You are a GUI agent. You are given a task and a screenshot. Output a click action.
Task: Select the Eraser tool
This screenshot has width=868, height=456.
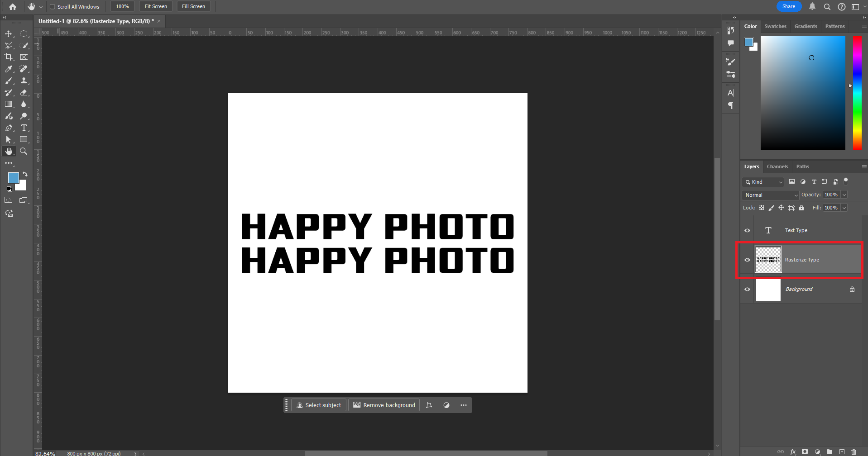tap(24, 93)
